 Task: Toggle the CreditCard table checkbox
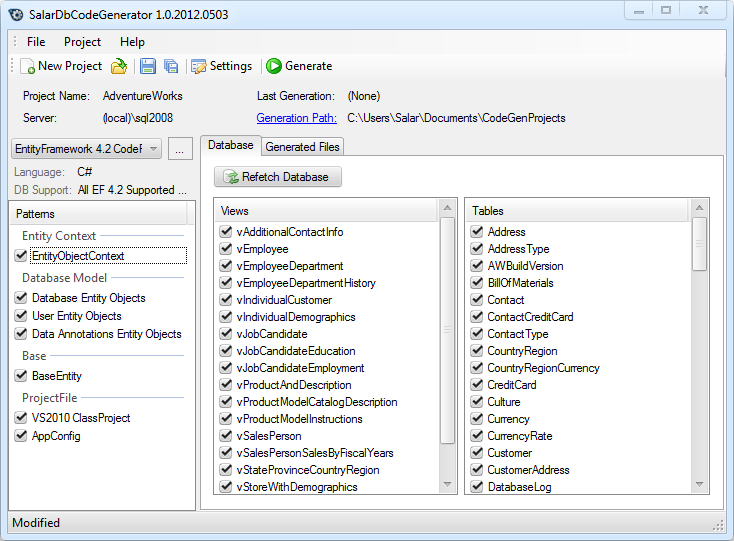(x=478, y=385)
